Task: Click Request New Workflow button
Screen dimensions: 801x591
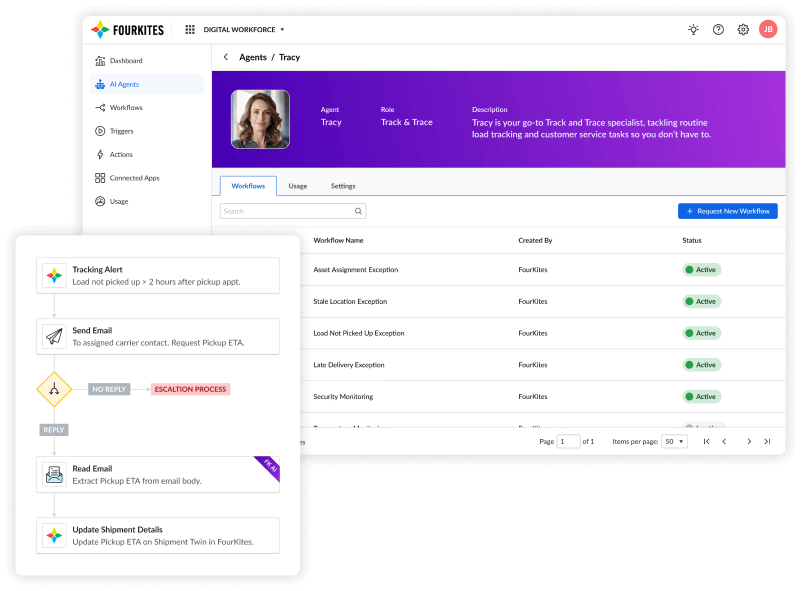Action: [728, 211]
